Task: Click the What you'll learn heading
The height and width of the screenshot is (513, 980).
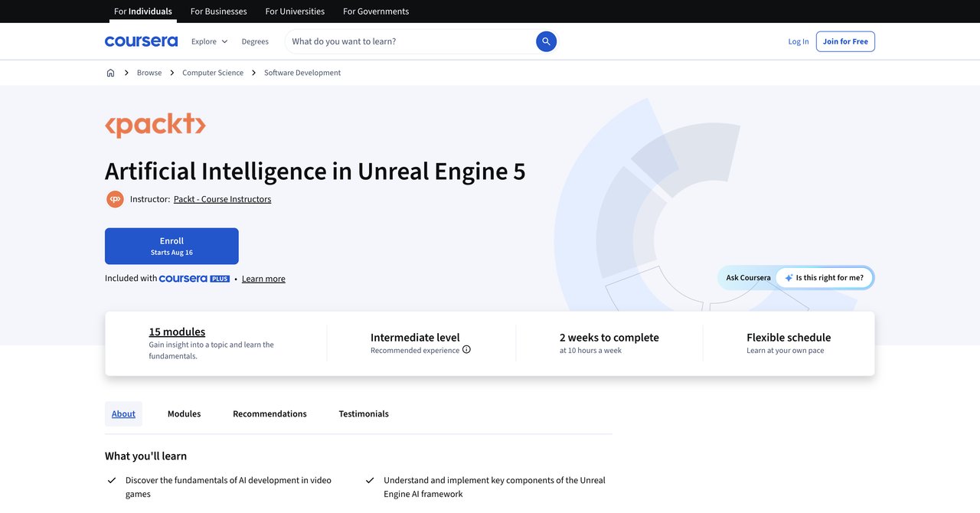Action: (145, 456)
